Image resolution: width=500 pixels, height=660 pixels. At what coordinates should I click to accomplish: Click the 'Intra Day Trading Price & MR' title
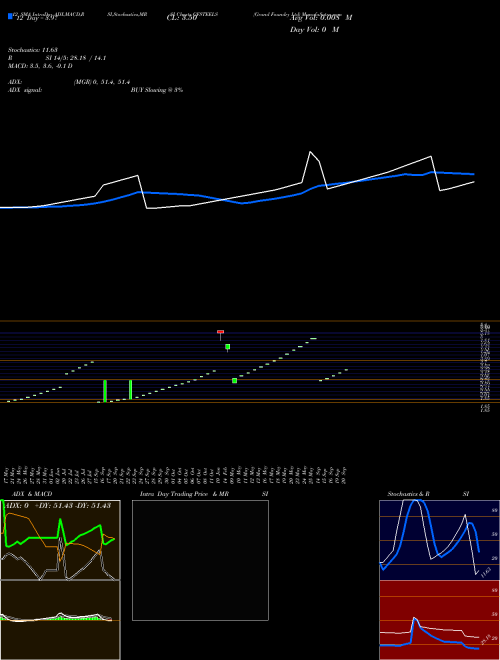click(185, 494)
